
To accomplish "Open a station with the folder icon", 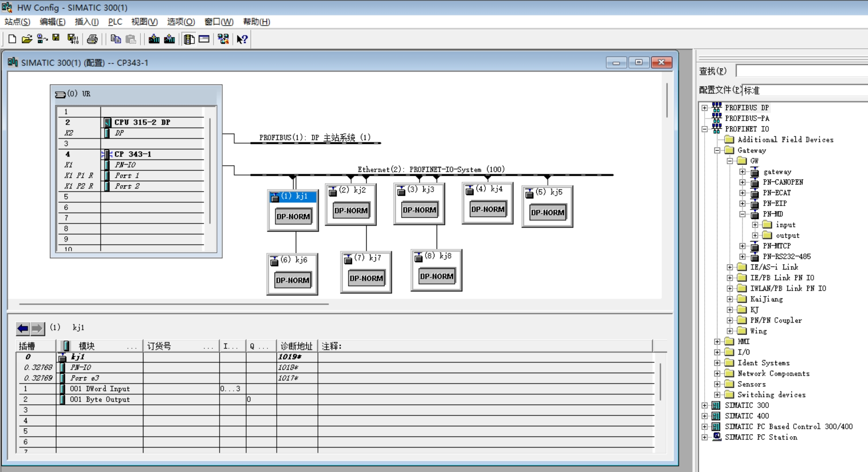I will (27, 39).
